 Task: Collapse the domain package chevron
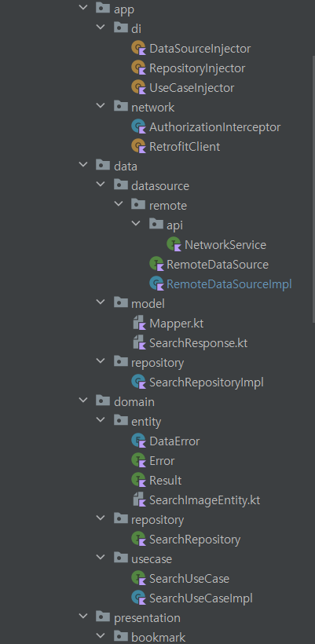coord(83,401)
